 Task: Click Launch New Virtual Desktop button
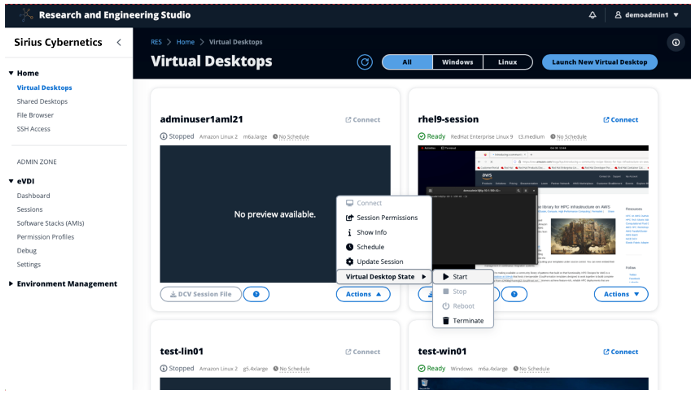pyautogui.click(x=600, y=62)
